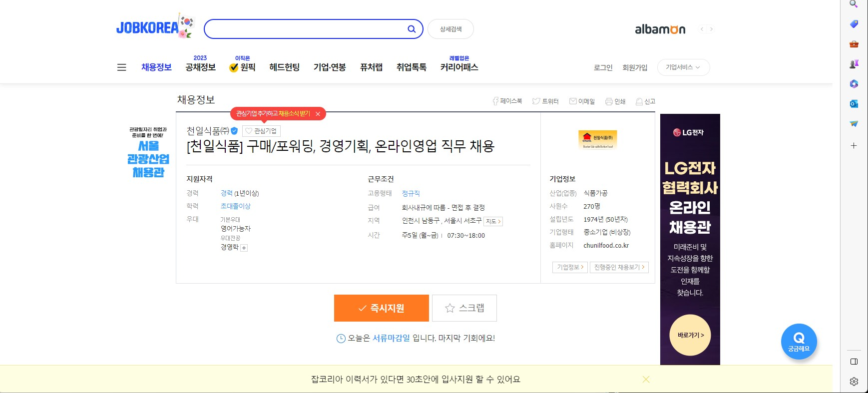This screenshot has height=393, width=868.
Task: Click the 영어가능자 preference text
Action: (x=236, y=228)
